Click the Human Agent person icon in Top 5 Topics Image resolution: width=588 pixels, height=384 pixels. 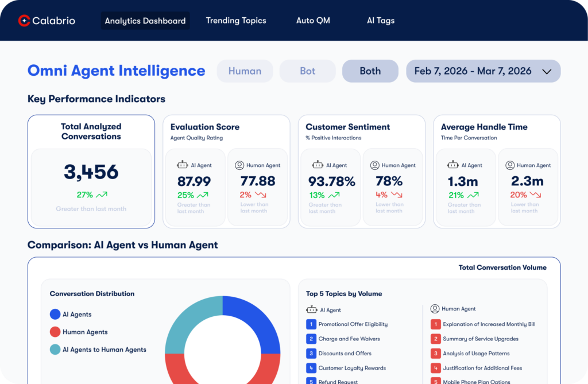(435, 309)
